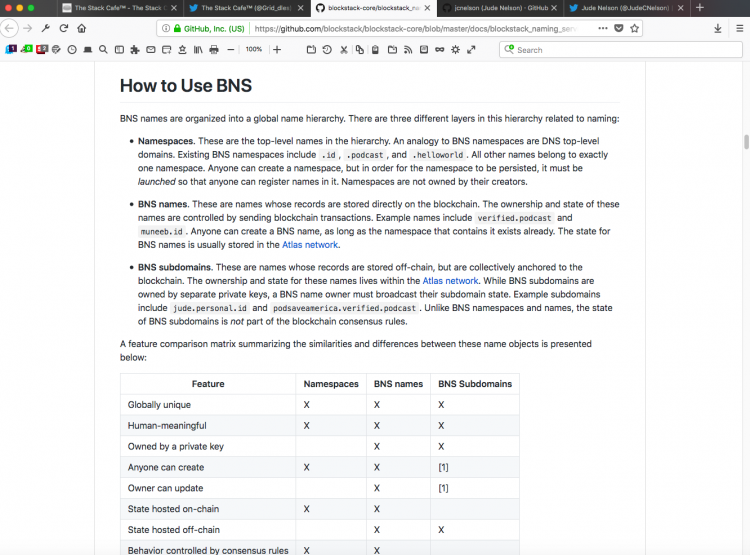Click the toolbar Search box
750x555 pixels.
click(620, 50)
